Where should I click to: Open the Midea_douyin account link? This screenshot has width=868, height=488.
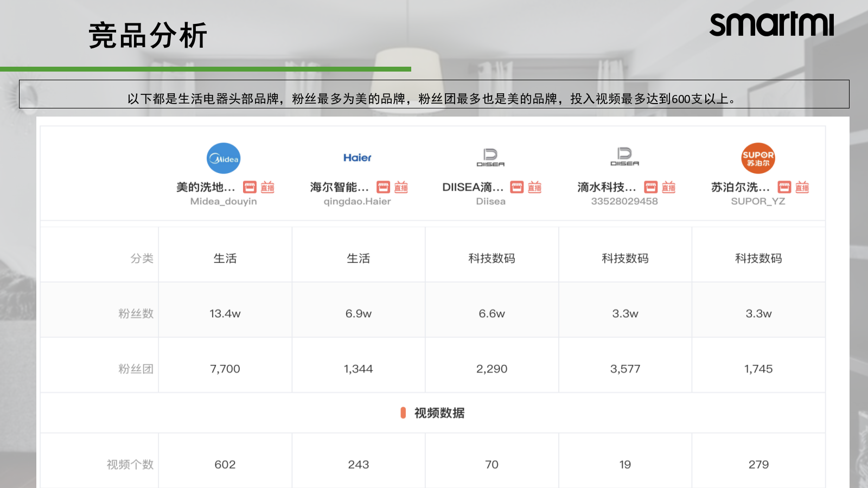coord(224,201)
